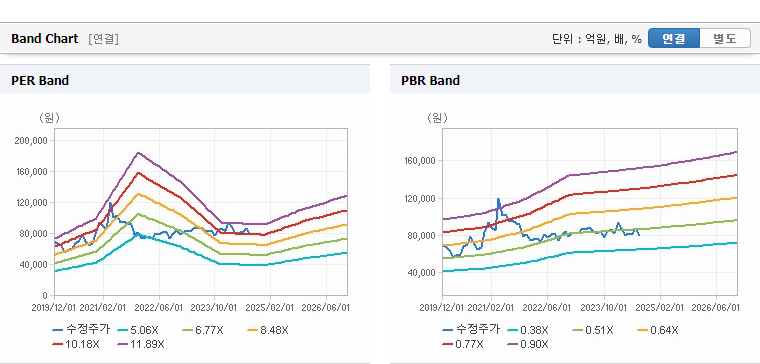Select the PER Band panel title

[x=40, y=80]
